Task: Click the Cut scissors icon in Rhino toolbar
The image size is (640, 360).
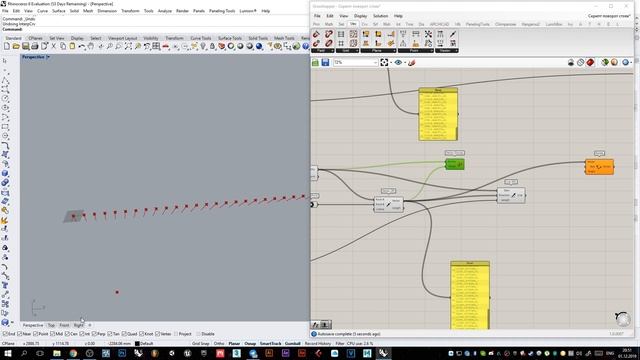Action: pyautogui.click(x=53, y=47)
